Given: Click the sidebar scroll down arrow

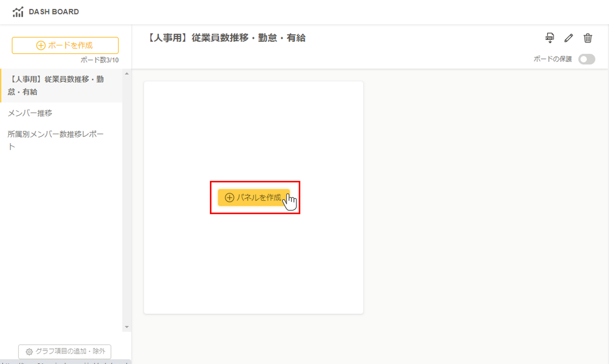Looking at the screenshot, I should pyautogui.click(x=127, y=327).
